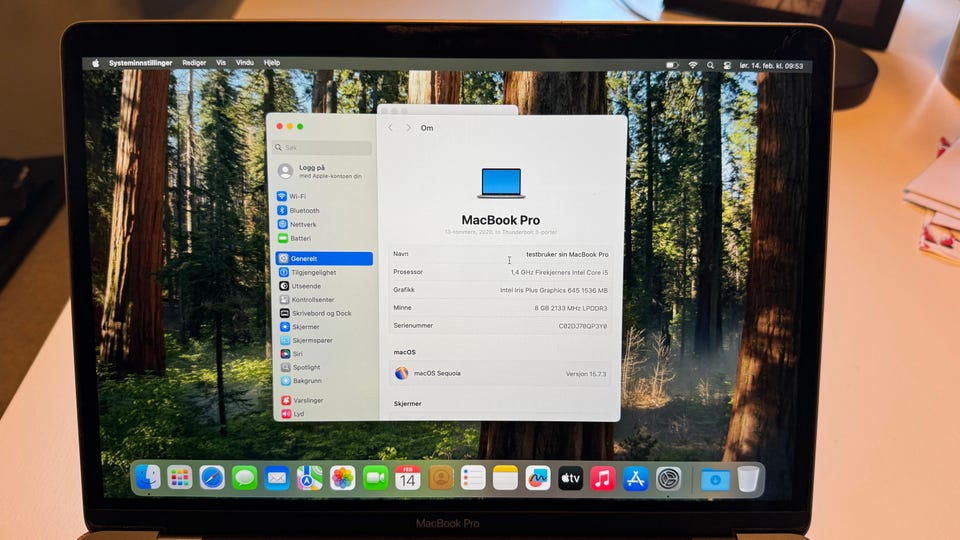Open the Vindu menu
This screenshot has width=960, height=540.
point(245,63)
